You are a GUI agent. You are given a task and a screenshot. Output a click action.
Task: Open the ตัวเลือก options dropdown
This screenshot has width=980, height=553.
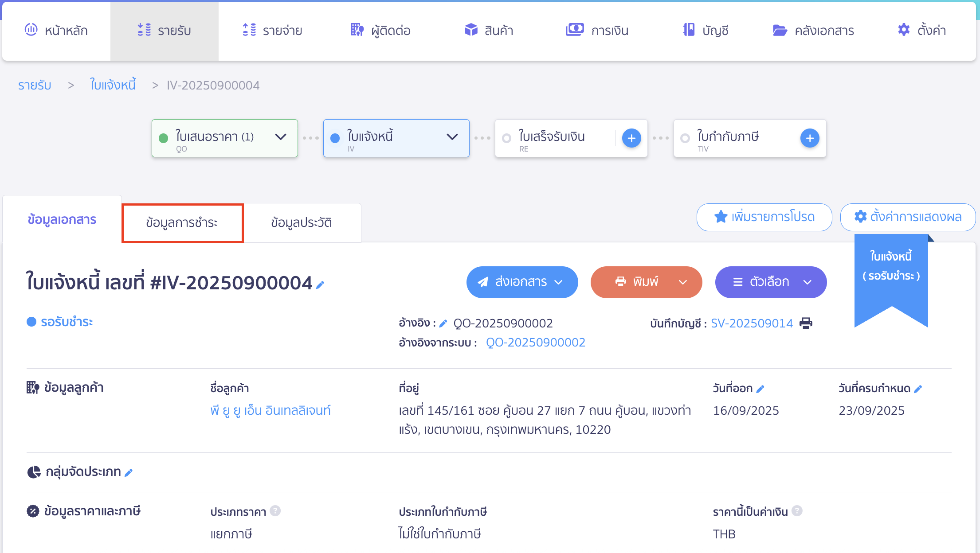[771, 282]
